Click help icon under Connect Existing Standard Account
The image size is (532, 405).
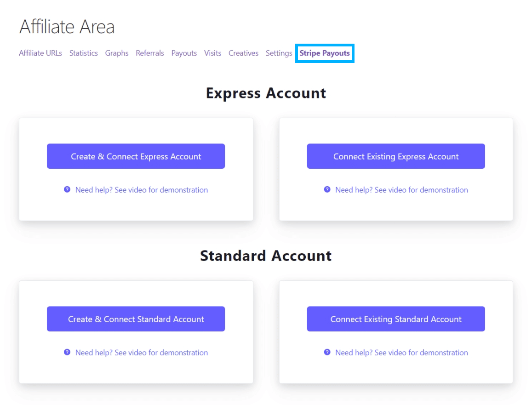click(327, 352)
